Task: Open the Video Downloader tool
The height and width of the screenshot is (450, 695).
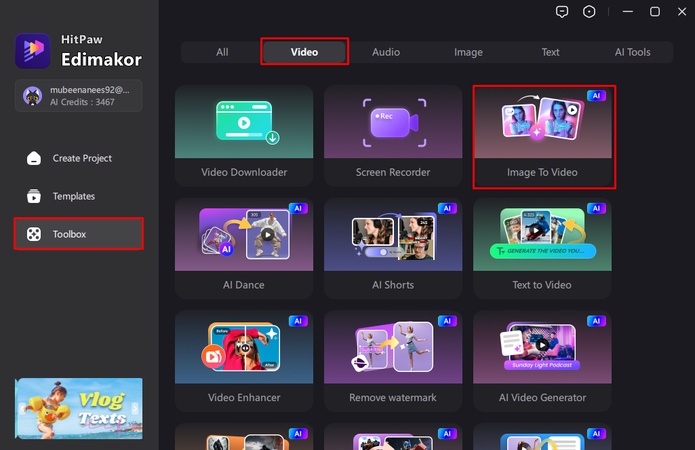Action: click(x=244, y=136)
